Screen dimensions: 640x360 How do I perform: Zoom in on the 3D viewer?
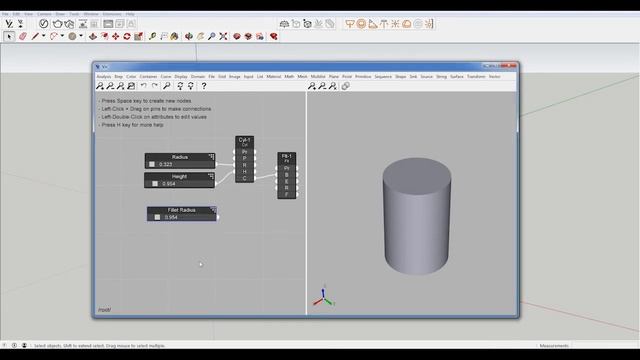coord(312,86)
